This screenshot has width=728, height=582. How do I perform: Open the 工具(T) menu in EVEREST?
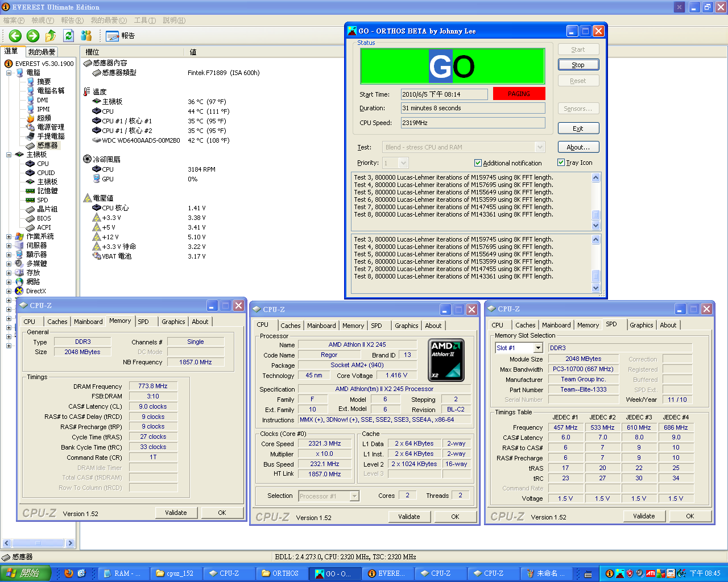tap(144, 20)
